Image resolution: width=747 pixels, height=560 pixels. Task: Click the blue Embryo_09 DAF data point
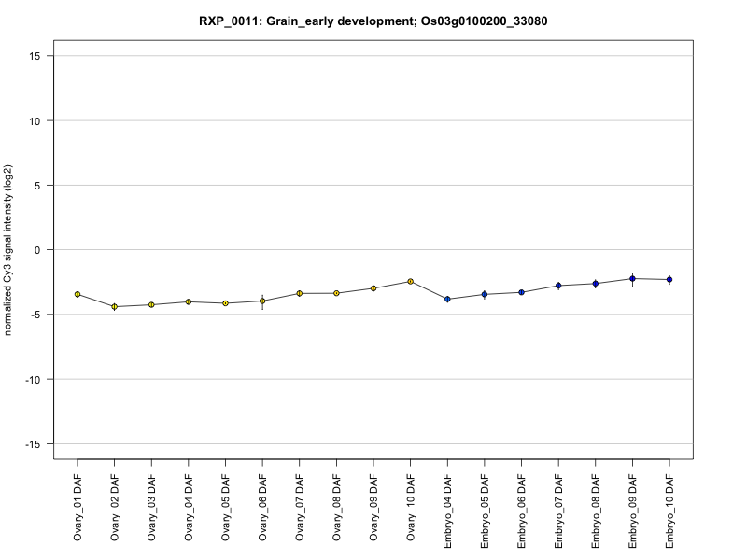pyautogui.click(x=632, y=279)
